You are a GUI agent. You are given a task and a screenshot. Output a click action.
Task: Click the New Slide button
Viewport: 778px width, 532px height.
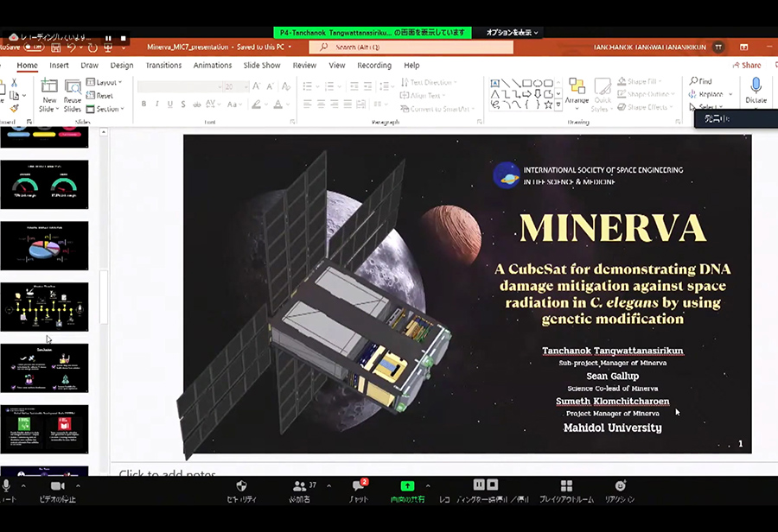click(x=49, y=96)
